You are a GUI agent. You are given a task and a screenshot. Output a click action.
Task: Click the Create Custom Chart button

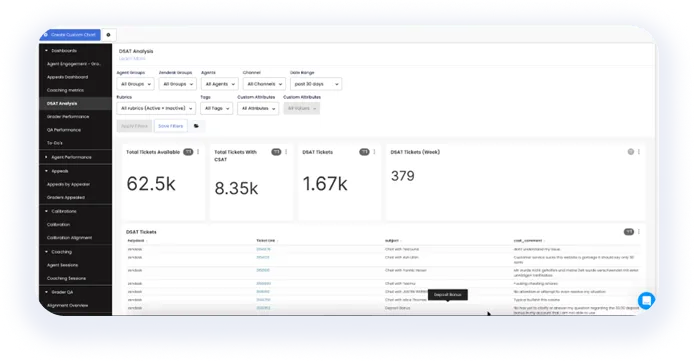pos(70,35)
